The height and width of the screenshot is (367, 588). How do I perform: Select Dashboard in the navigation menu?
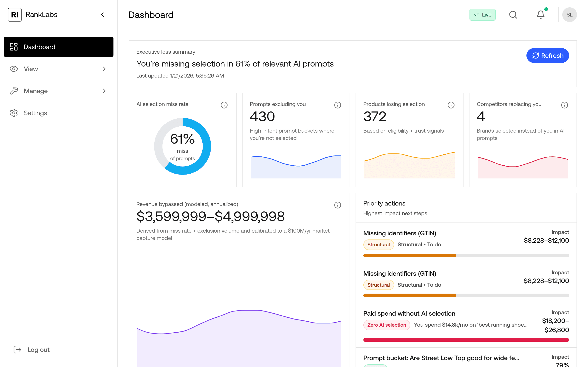pos(39,47)
